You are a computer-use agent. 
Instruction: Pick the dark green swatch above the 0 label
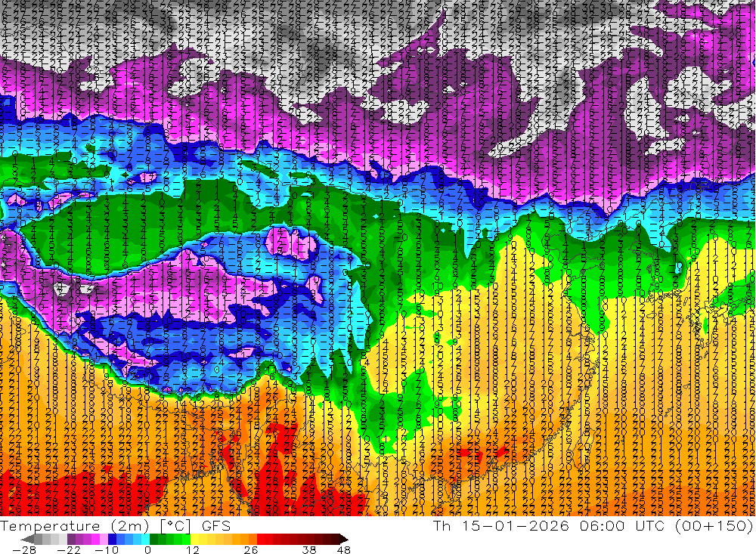[153, 539]
